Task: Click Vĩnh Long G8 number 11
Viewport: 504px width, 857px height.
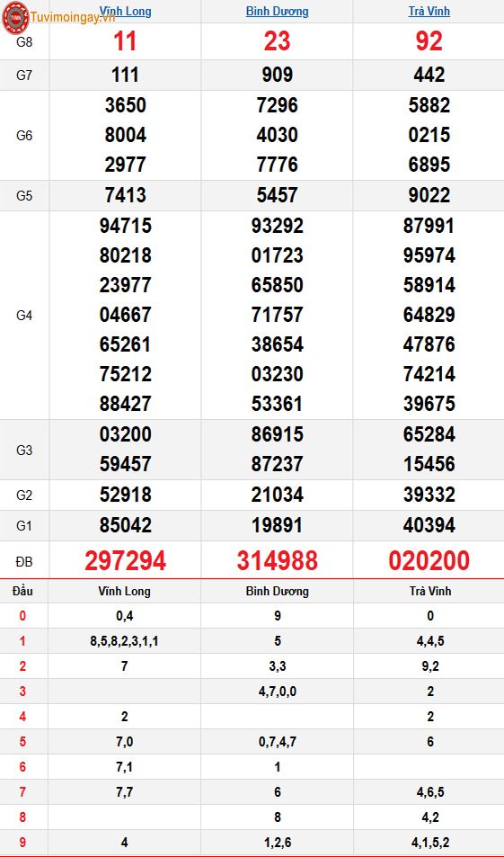Action: click(125, 41)
